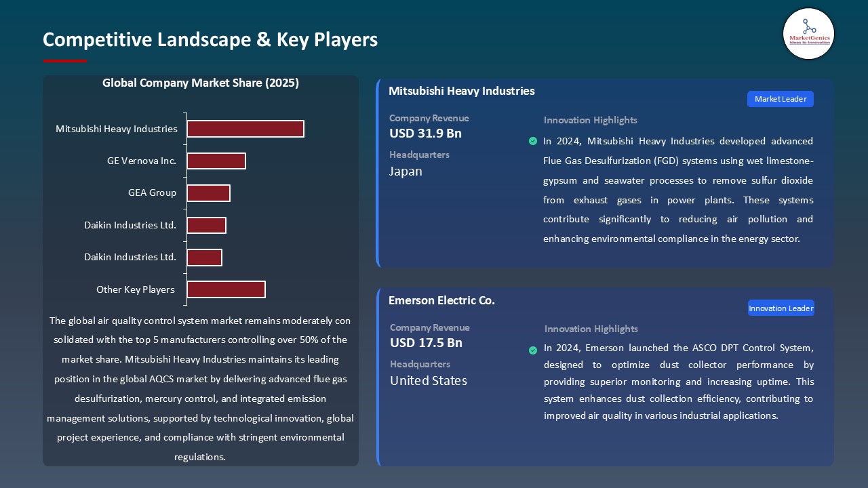Select the USD 17.5 Bn revenue value
868x488 pixels.
pyautogui.click(x=426, y=343)
